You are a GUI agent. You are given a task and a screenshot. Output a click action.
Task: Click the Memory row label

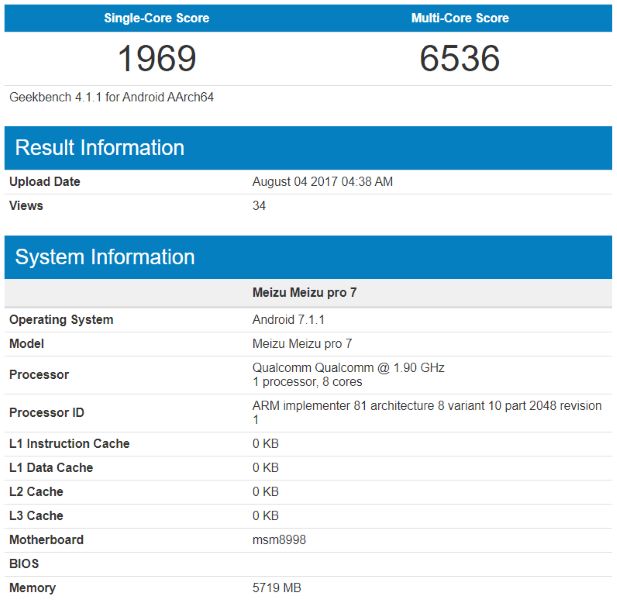click(32, 588)
